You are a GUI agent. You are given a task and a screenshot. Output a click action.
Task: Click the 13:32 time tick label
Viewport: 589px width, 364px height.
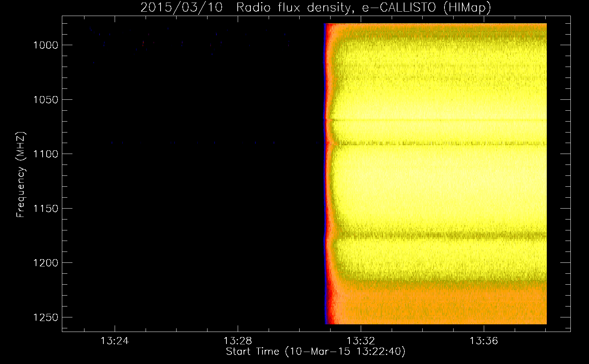coord(361,341)
